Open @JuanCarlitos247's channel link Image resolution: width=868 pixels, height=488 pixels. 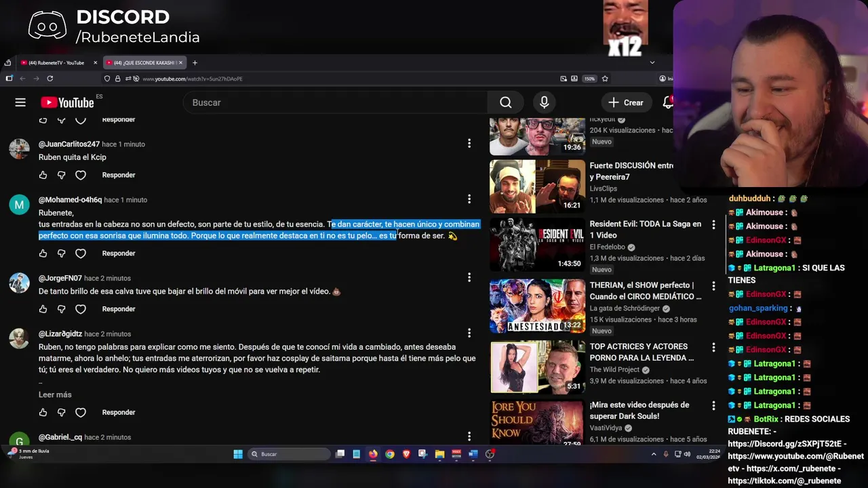tap(69, 144)
